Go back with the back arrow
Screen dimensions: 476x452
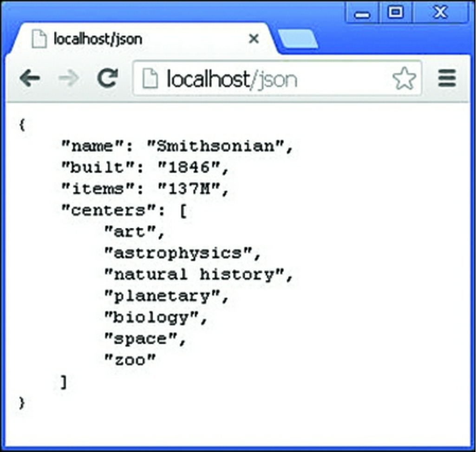[30, 78]
